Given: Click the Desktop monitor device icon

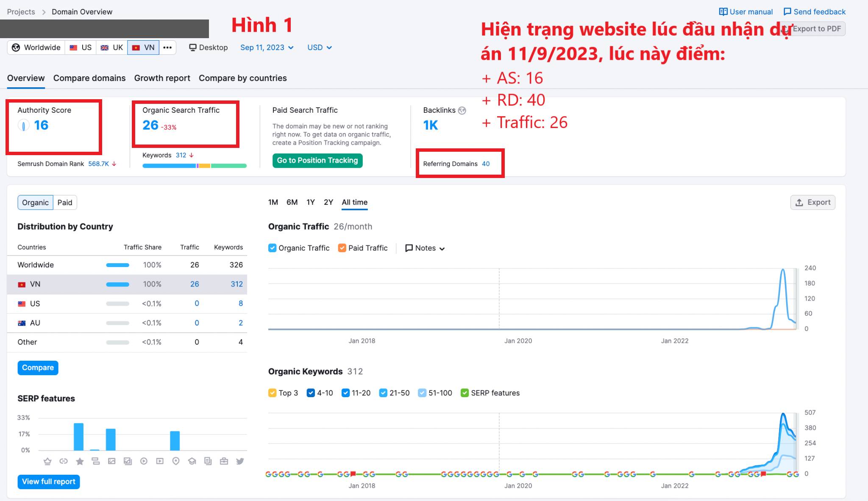Looking at the screenshot, I should pyautogui.click(x=193, y=47).
